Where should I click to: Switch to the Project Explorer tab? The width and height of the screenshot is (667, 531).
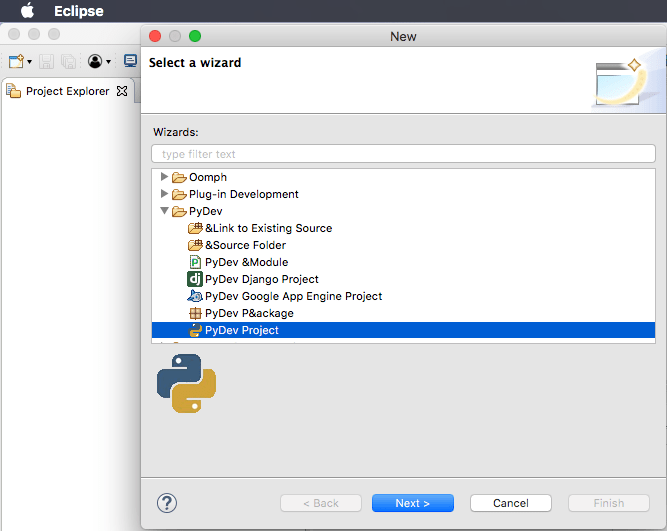pos(66,91)
